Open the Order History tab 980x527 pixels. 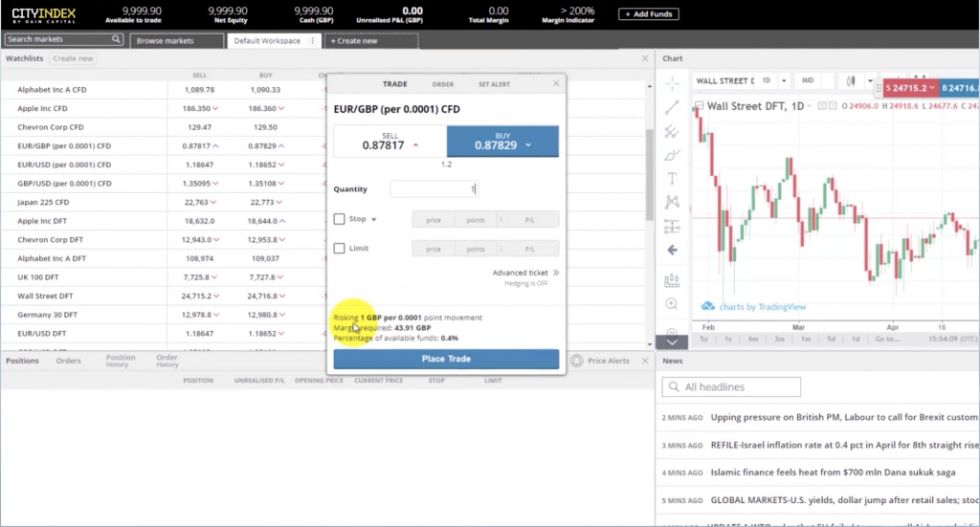(x=167, y=361)
